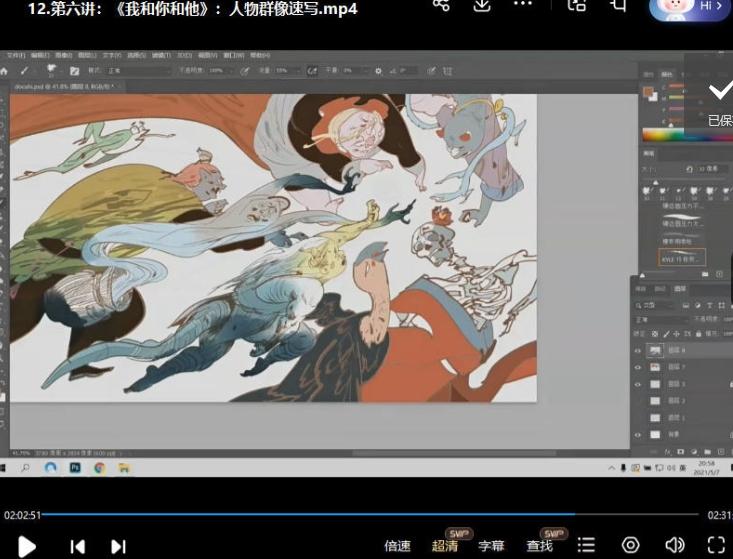This screenshot has width=733, height=559.
Task: Open the more options ellipsis menu
Action: pyautogui.click(x=522, y=6)
